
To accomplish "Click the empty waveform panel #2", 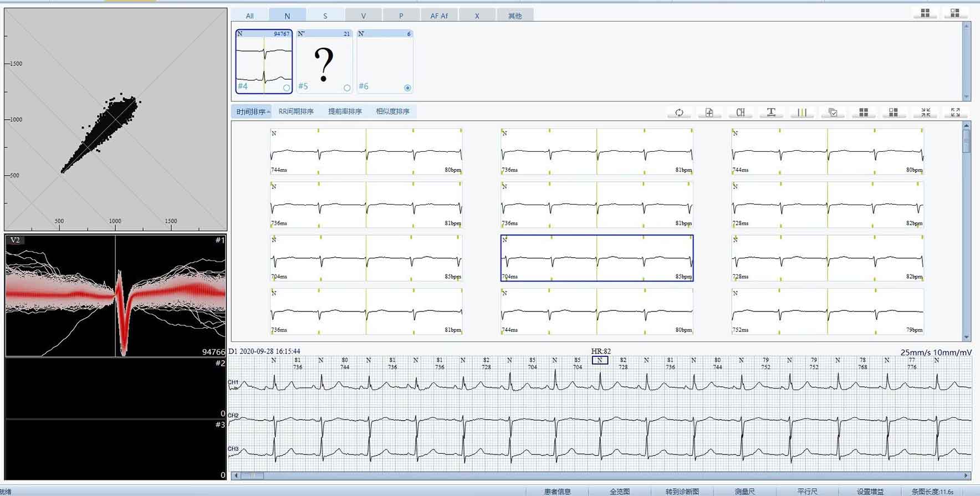I will (115, 388).
